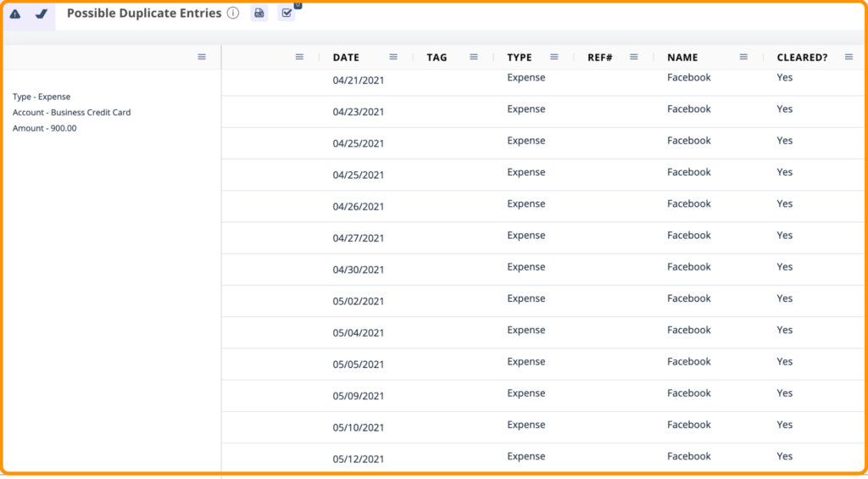The width and height of the screenshot is (868, 479).
Task: Sort by the DATE column header
Action: [346, 58]
